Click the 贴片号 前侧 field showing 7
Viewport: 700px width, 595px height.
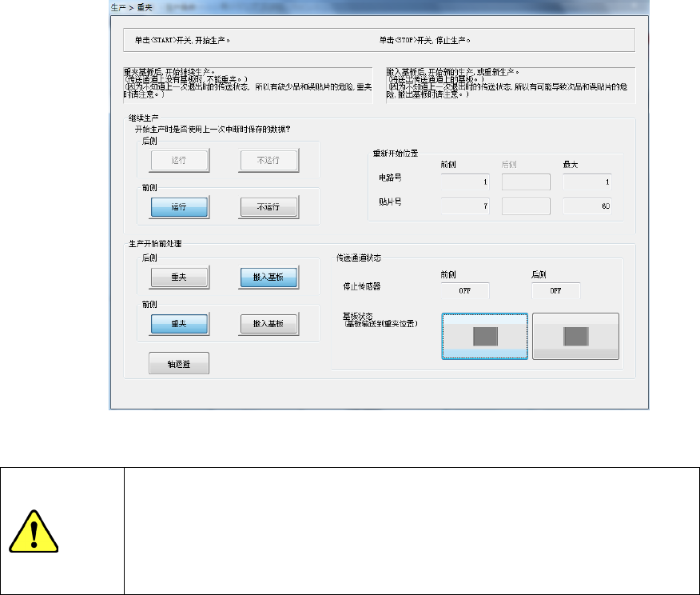(x=466, y=206)
